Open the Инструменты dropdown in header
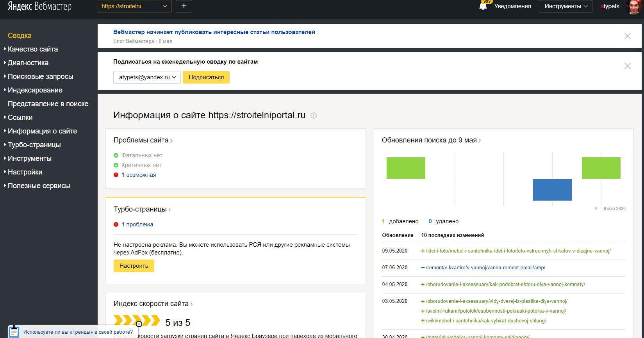The image size is (644, 338). [x=566, y=6]
